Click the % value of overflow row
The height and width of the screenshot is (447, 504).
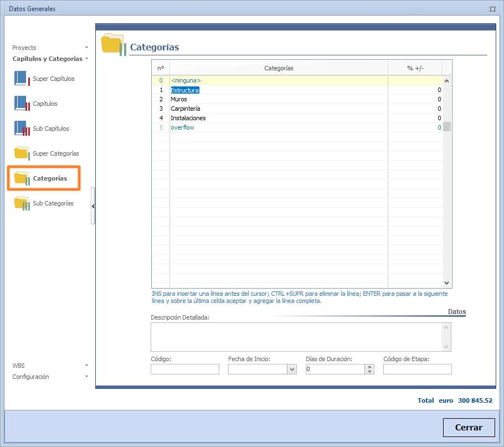coord(415,127)
